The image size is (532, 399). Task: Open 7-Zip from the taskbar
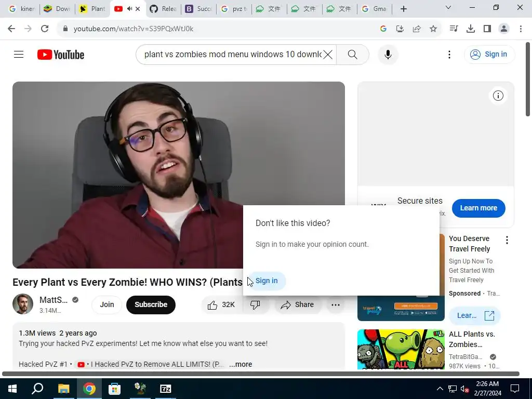pyautogui.click(x=166, y=389)
